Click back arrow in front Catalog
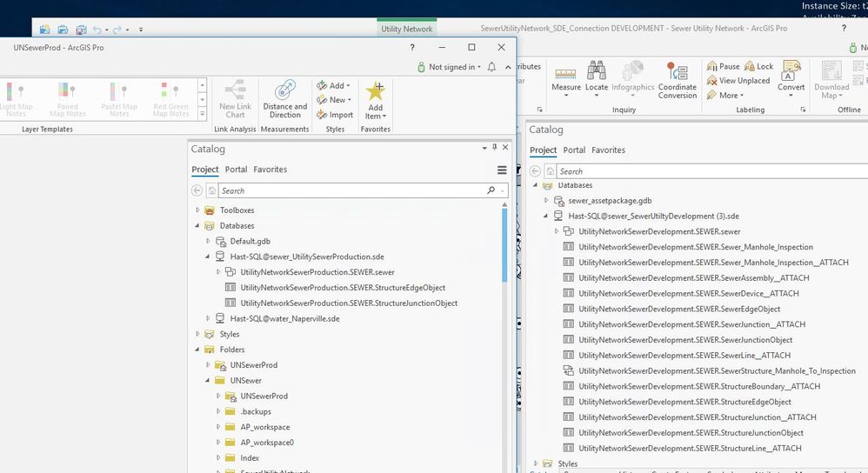Screen dimensions: 868x473 tap(197, 190)
